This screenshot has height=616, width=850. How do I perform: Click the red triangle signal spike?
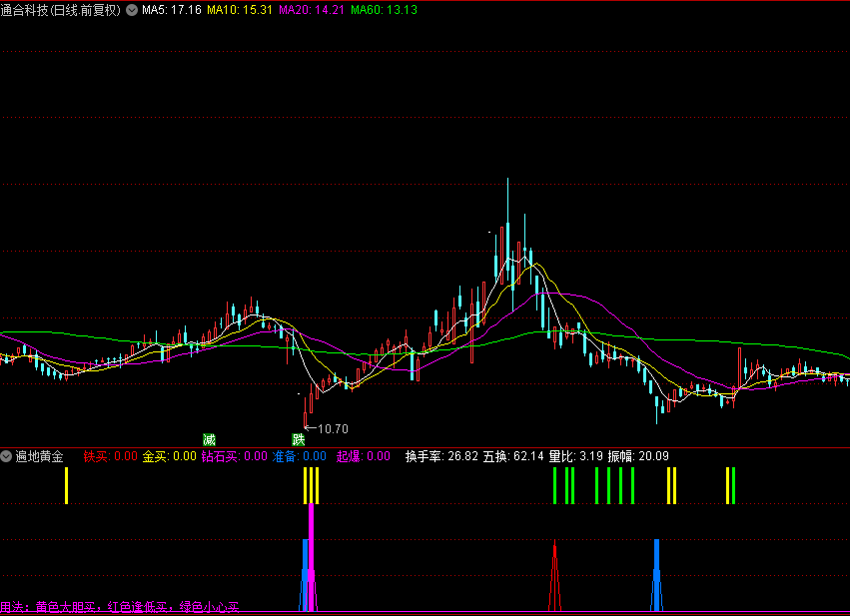pyautogui.click(x=554, y=575)
